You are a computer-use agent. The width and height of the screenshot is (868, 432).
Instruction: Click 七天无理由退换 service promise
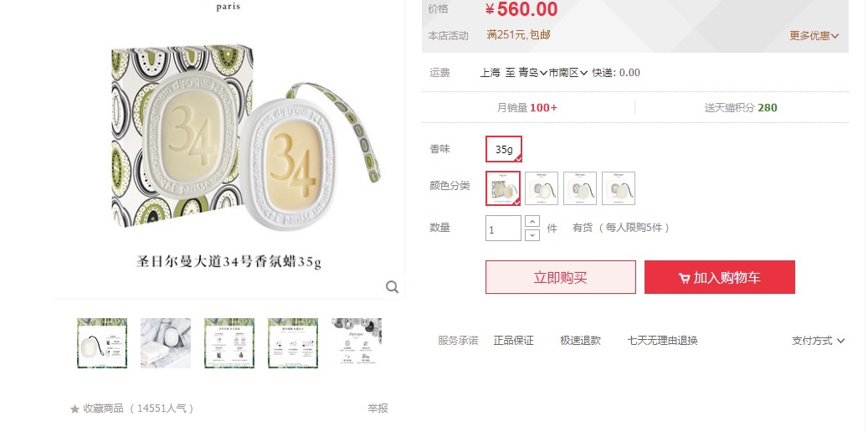coord(662,341)
